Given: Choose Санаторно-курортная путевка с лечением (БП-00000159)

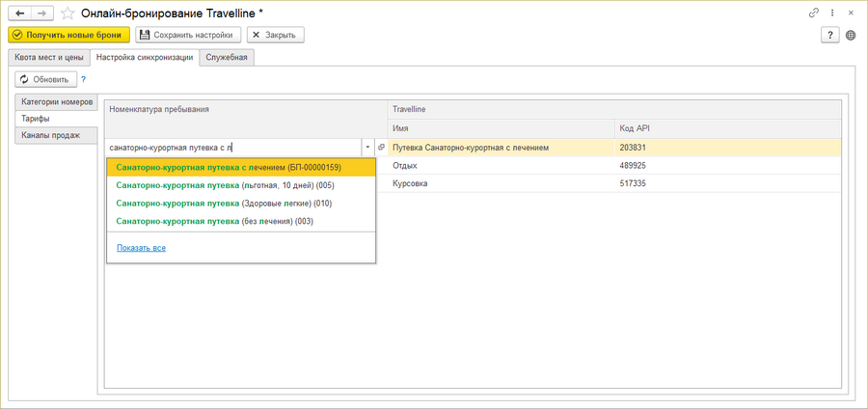Looking at the screenshot, I should pyautogui.click(x=241, y=167).
